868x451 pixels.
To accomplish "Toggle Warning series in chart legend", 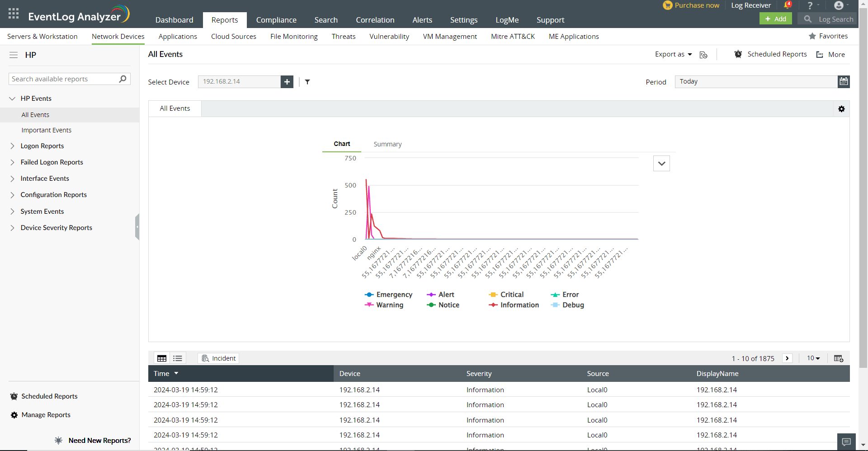I will (x=384, y=305).
